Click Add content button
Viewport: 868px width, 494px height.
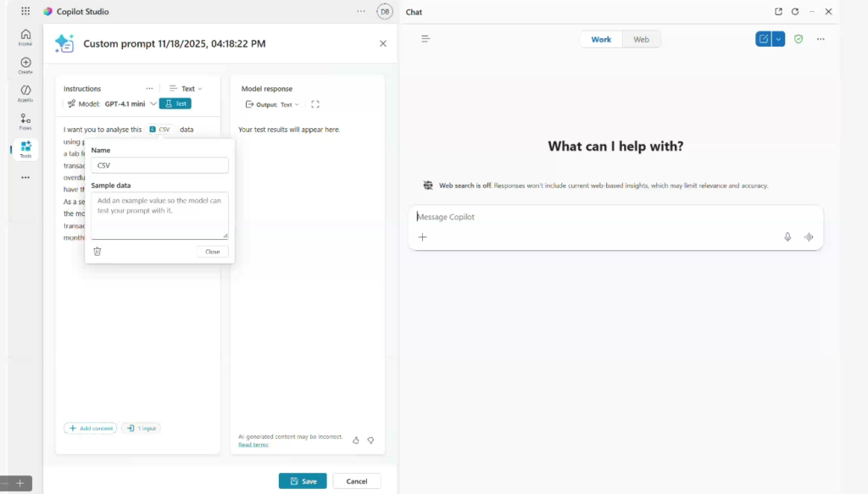click(91, 428)
